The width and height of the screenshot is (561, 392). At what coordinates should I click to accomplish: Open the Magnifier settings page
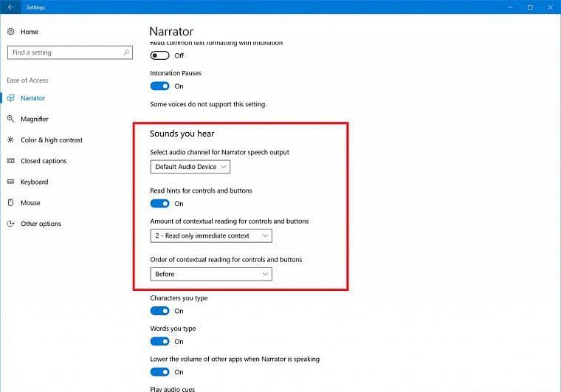35,119
